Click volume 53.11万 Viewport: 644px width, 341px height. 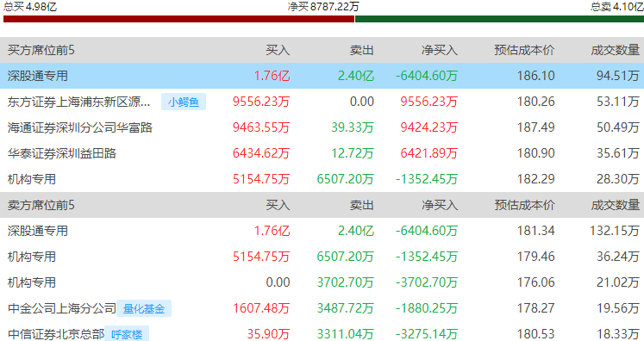pos(618,102)
